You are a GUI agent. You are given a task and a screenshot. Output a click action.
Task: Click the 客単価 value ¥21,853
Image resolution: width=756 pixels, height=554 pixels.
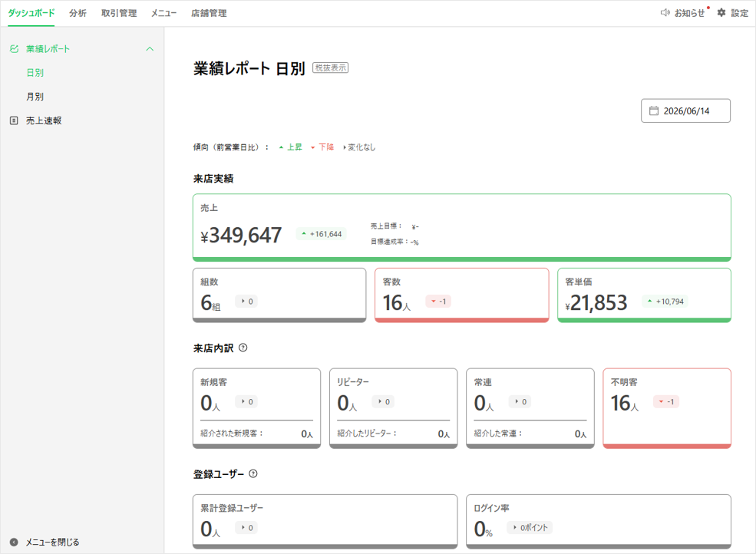pyautogui.click(x=596, y=303)
